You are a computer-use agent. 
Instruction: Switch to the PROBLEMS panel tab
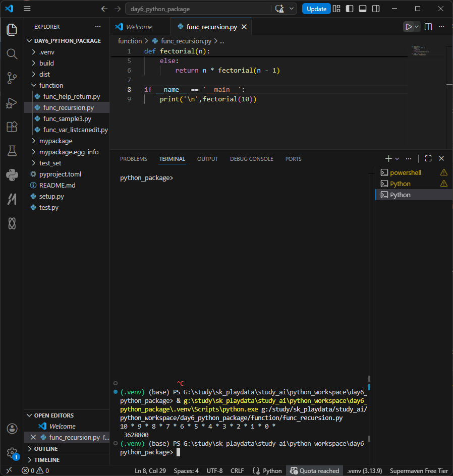134,159
